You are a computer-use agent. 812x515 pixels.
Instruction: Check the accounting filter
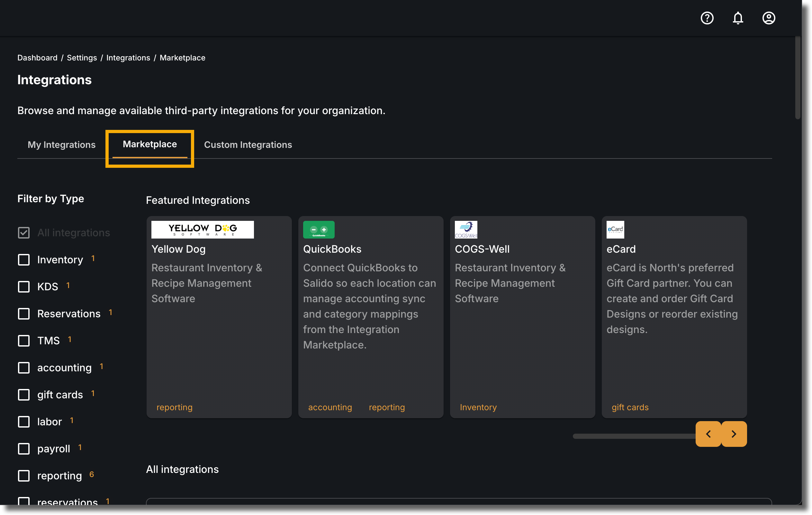(23, 368)
